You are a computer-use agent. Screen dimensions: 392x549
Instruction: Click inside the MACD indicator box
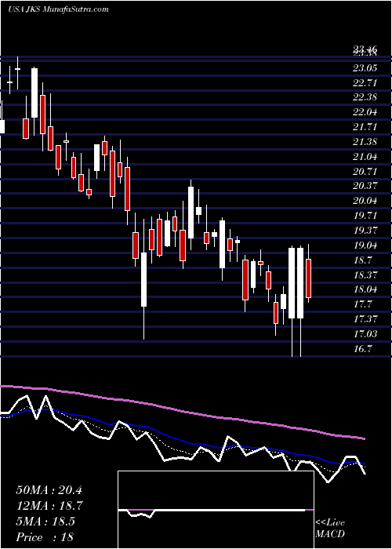pyautogui.click(x=216, y=510)
